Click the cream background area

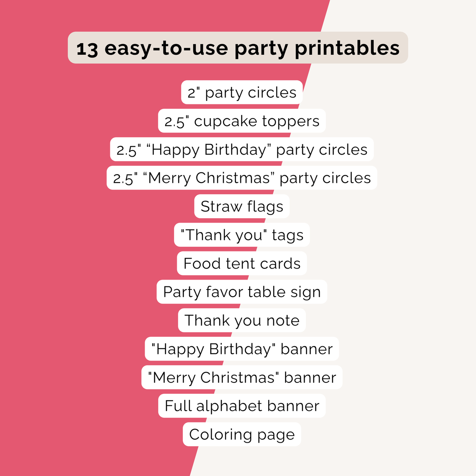(x=416, y=238)
